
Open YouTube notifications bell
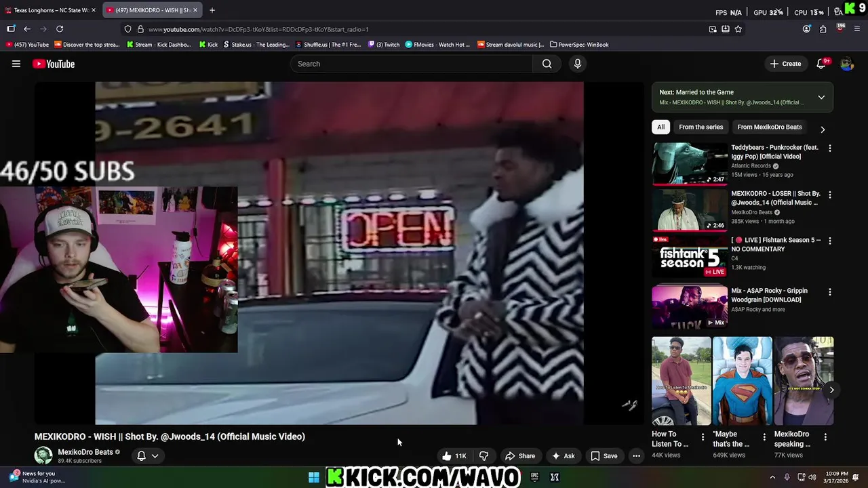click(821, 64)
